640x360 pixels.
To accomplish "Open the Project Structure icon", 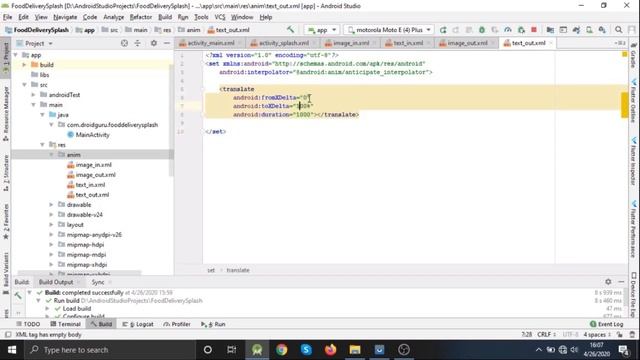I will tap(550, 30).
